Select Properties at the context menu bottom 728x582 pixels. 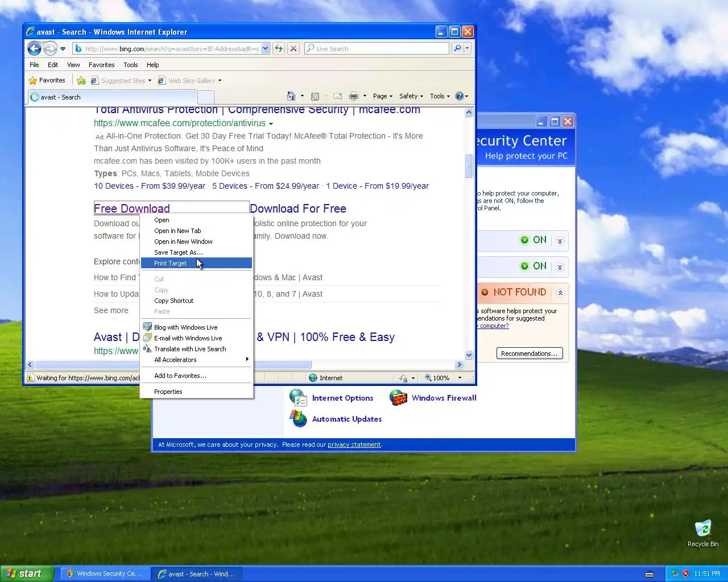click(196, 392)
